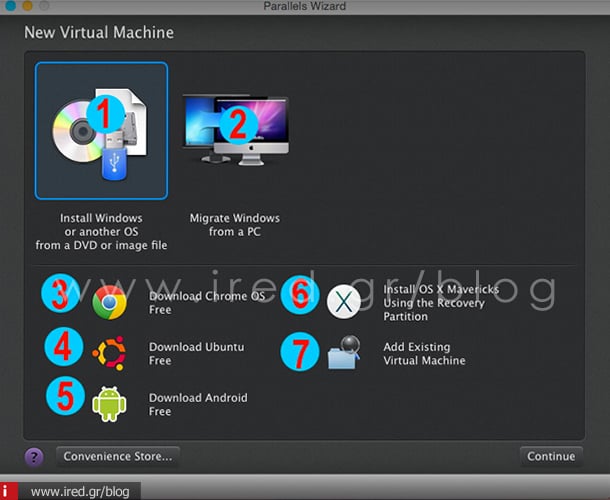610x500 pixels.
Task: Click the Add Existing Virtual Machine folder icon
Action: pyautogui.click(x=344, y=353)
